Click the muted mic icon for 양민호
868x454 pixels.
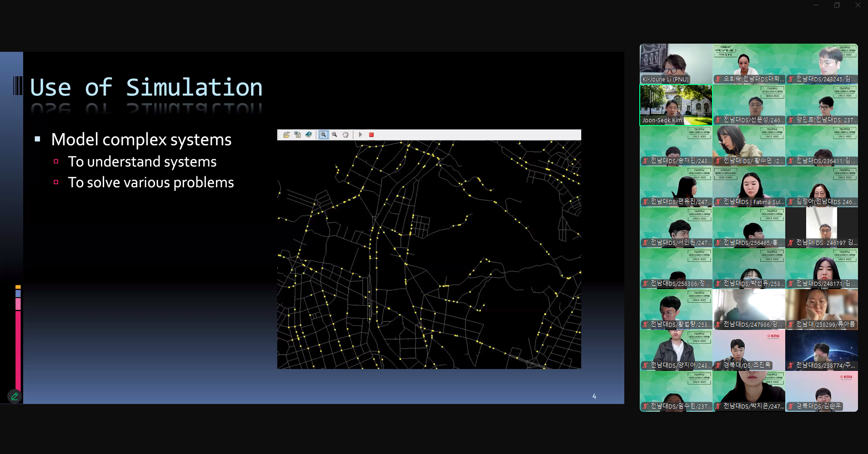(x=791, y=120)
